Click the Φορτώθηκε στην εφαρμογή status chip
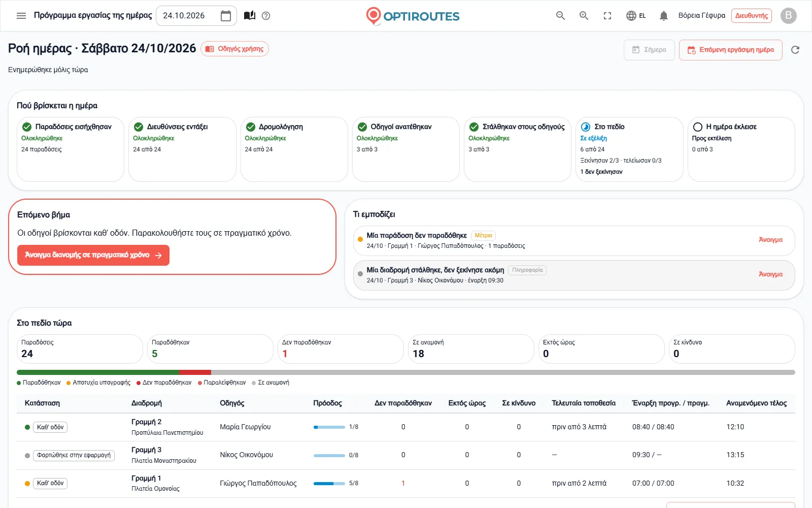 (74, 455)
